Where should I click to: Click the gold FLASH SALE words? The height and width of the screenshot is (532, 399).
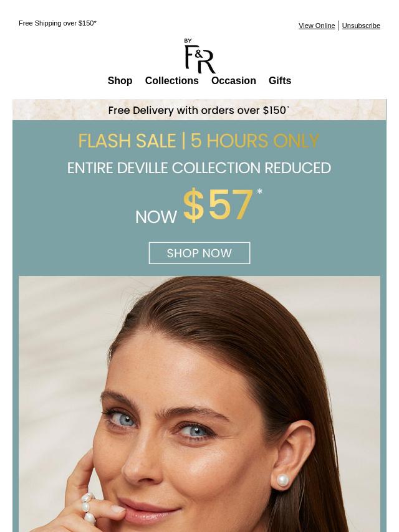pos(127,141)
